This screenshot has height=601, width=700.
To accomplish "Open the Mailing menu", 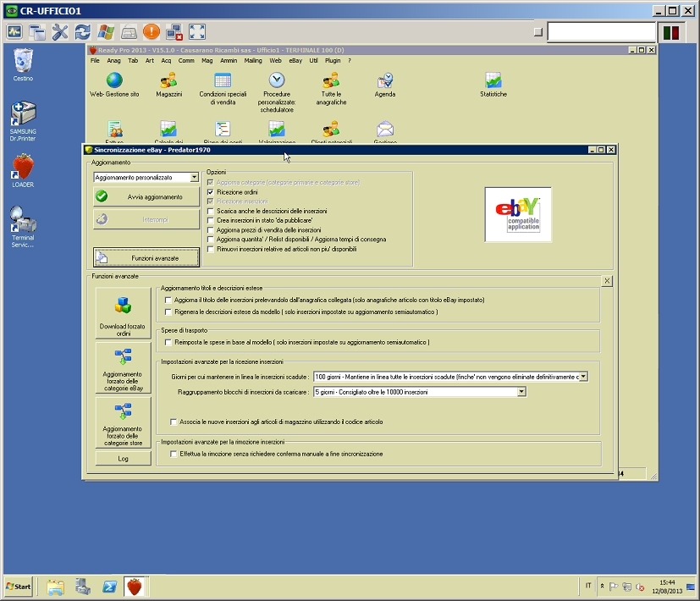I will 253,61.
